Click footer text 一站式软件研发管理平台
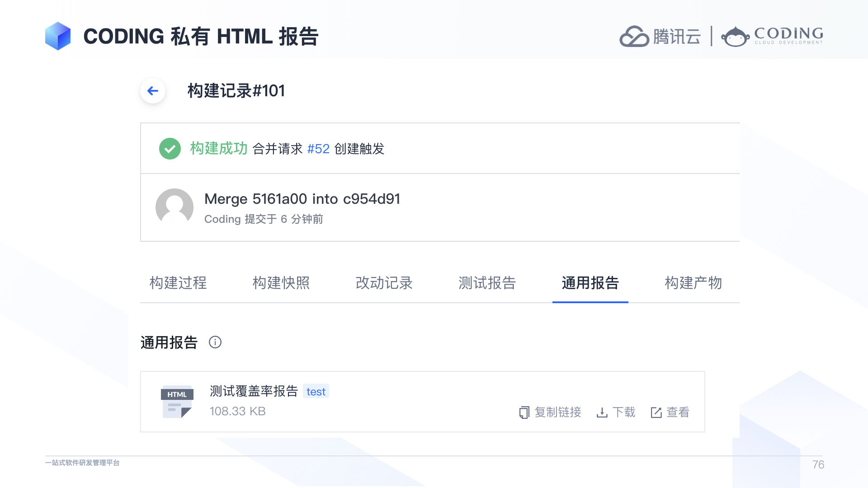Viewport: 868px width, 488px height. pos(82,463)
